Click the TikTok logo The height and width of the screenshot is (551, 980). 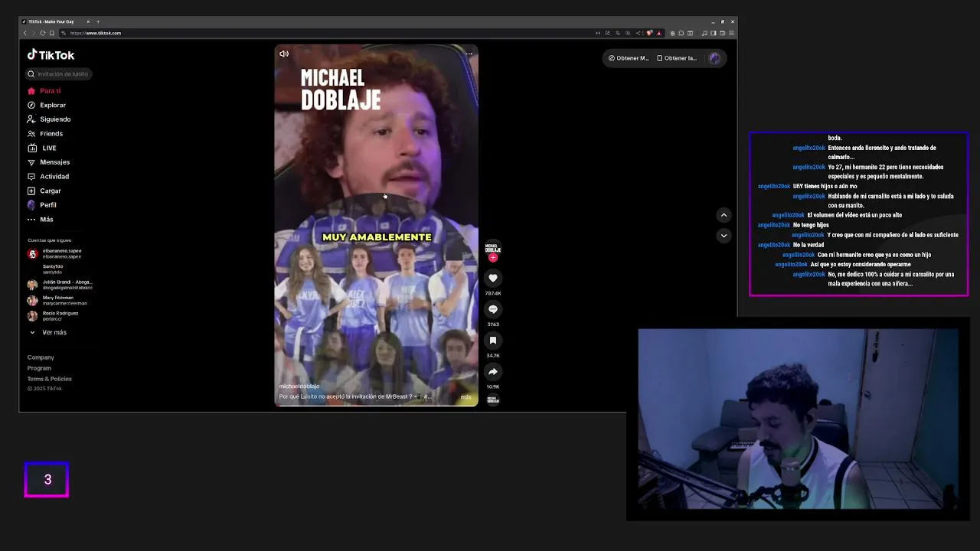tap(51, 55)
